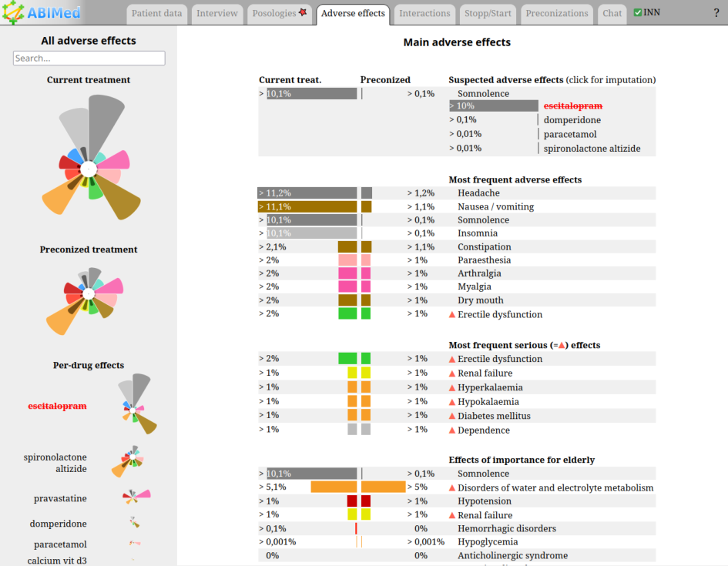Click the ABIMed logo

pyautogui.click(x=41, y=12)
